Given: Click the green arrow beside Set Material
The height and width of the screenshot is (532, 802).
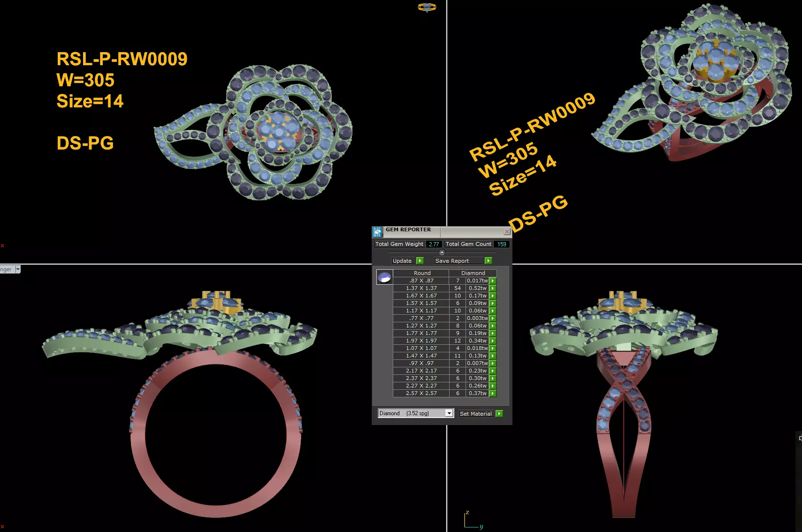Looking at the screenshot, I should tap(499, 414).
